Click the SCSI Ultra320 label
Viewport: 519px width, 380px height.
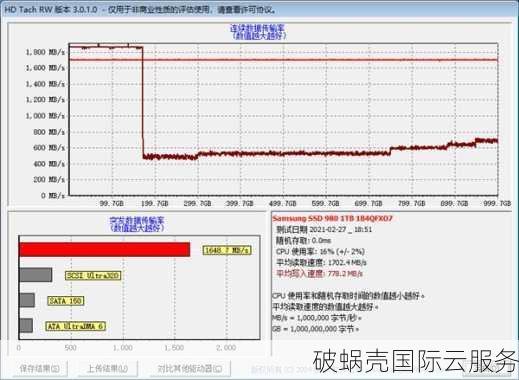[93, 275]
